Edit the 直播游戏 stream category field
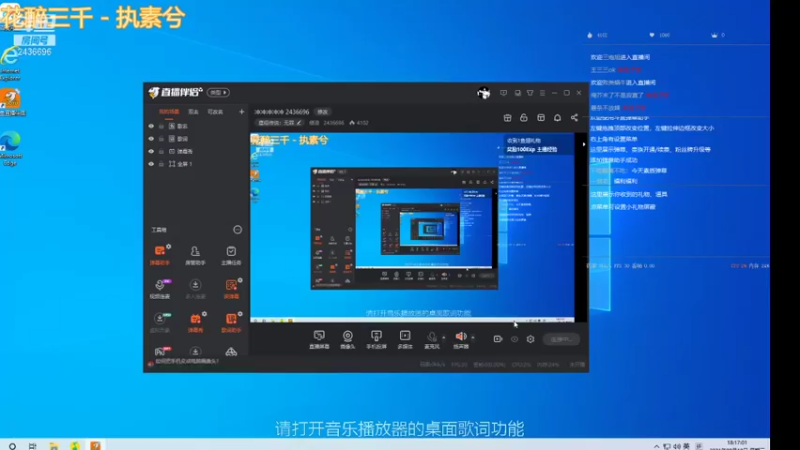 [280, 123]
